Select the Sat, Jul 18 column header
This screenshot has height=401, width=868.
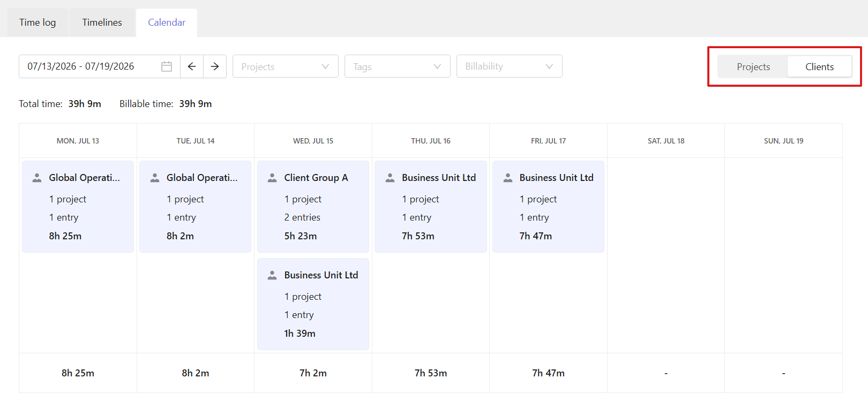(x=666, y=141)
